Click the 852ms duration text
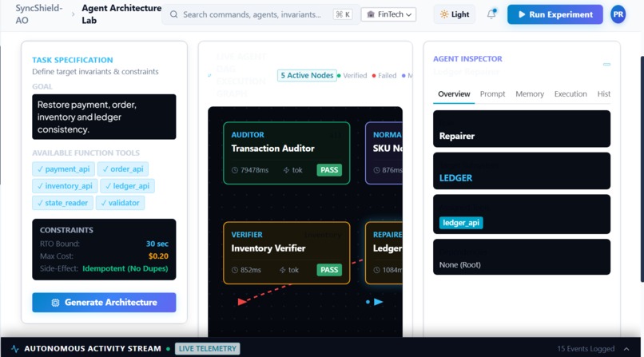 click(x=251, y=270)
